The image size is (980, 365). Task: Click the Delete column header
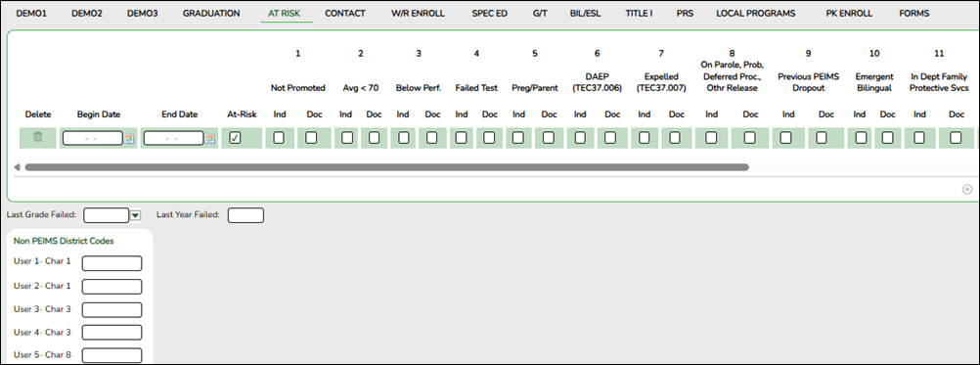[x=38, y=114]
